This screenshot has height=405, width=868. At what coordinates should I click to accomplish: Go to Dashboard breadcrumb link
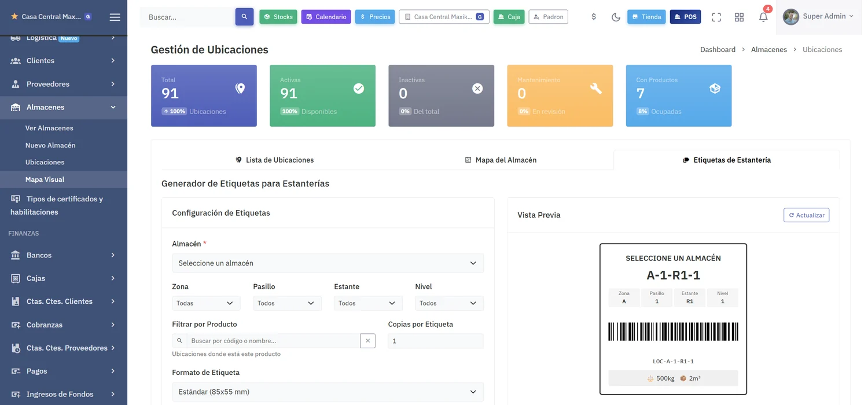pos(718,50)
